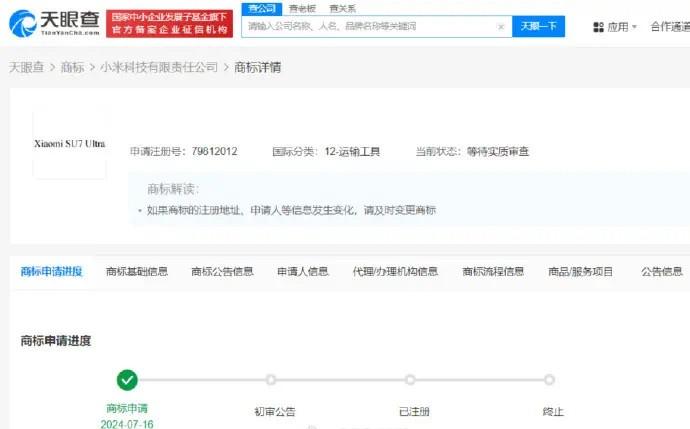This screenshot has width=690, height=429.
Task: Switch to the 查关系 search tab
Action: pyautogui.click(x=342, y=8)
